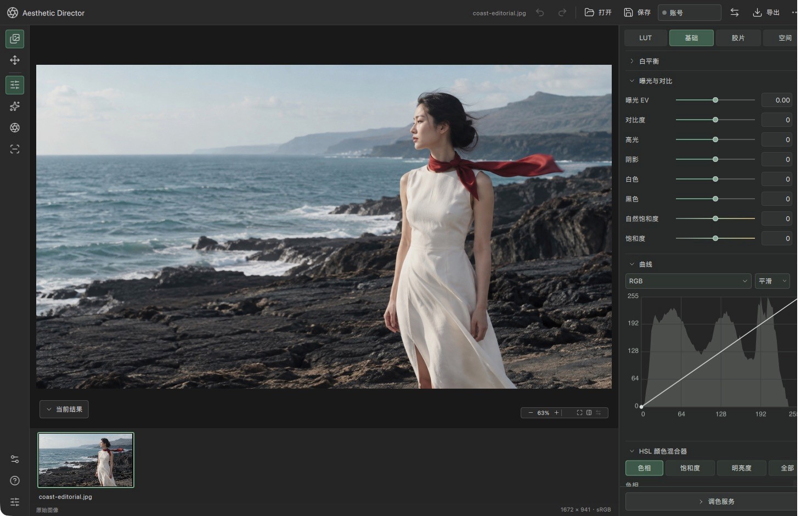Click the redo arrow
Image resolution: width=812 pixels, height=516 pixels.
(x=562, y=13)
